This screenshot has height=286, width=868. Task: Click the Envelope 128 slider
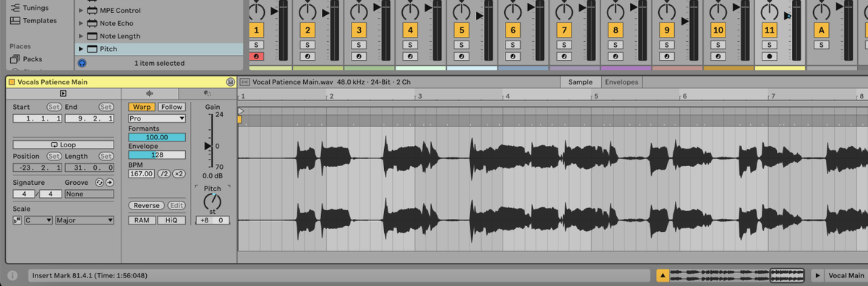tap(157, 155)
